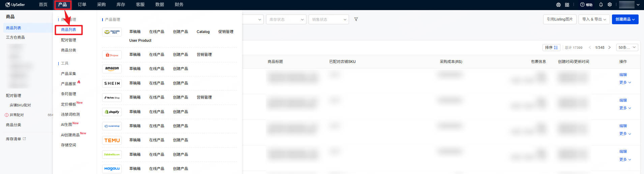This screenshot has height=174, width=644.
Task: Go to the previous page arrow
Action: point(590,47)
